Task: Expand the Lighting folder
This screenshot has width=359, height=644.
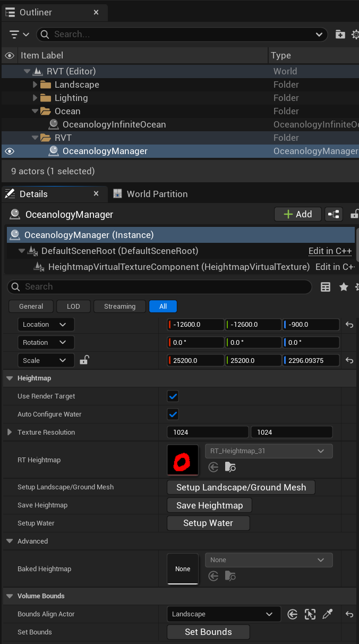Action: coord(35,98)
